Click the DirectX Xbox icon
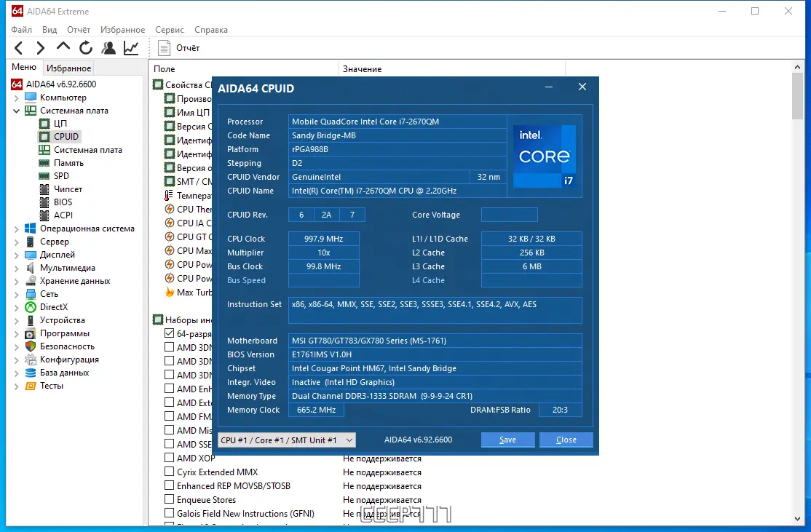The width and height of the screenshot is (811, 532). point(31,306)
